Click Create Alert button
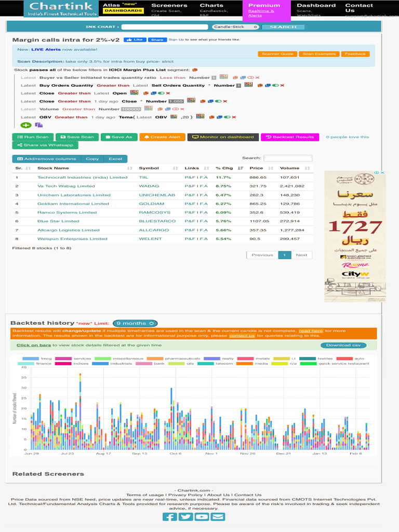399x532 pixels. point(162,137)
